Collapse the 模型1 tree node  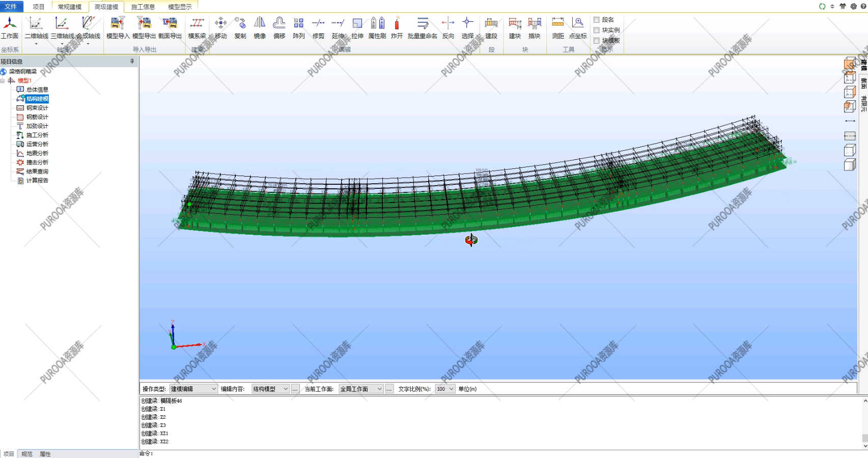(x=3, y=80)
